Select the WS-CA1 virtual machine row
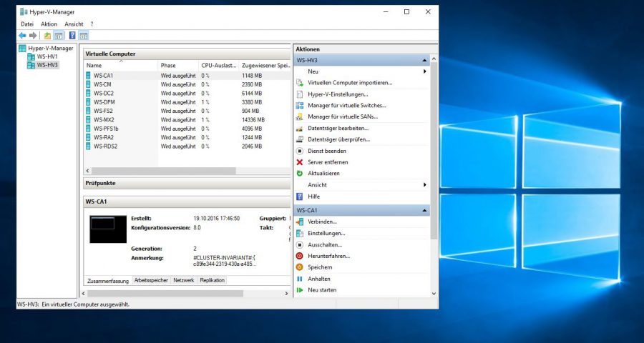Screen dimensions: 644x343 pos(187,76)
